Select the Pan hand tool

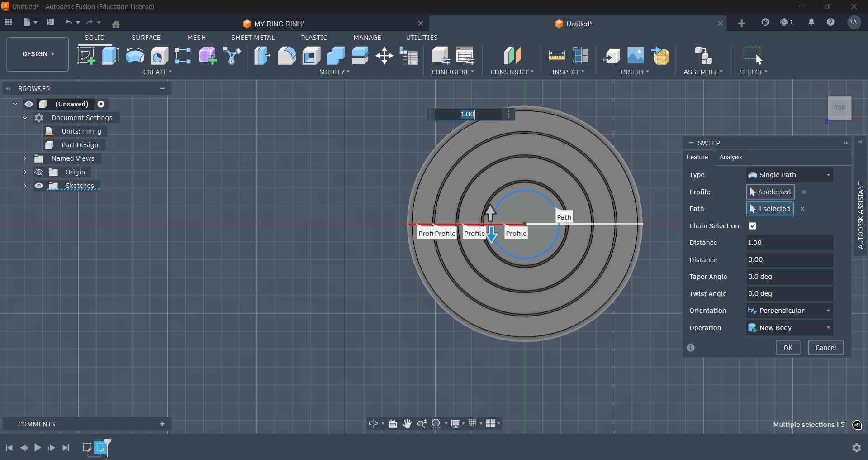pos(407,423)
